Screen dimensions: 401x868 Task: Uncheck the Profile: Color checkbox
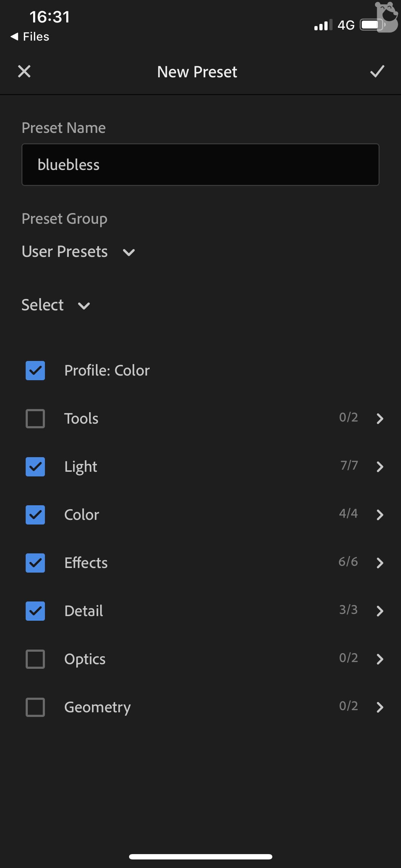[35, 371]
